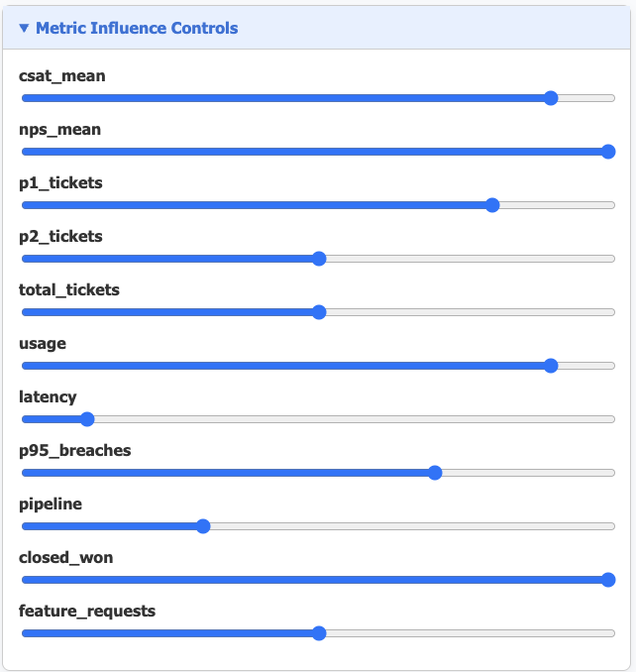Click the pipeline slider handle
The width and height of the screenshot is (636, 672).
[x=203, y=526]
